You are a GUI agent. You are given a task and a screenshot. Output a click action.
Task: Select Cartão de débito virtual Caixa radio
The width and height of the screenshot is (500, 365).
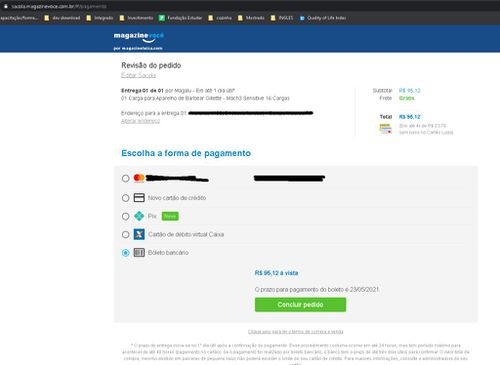click(125, 235)
